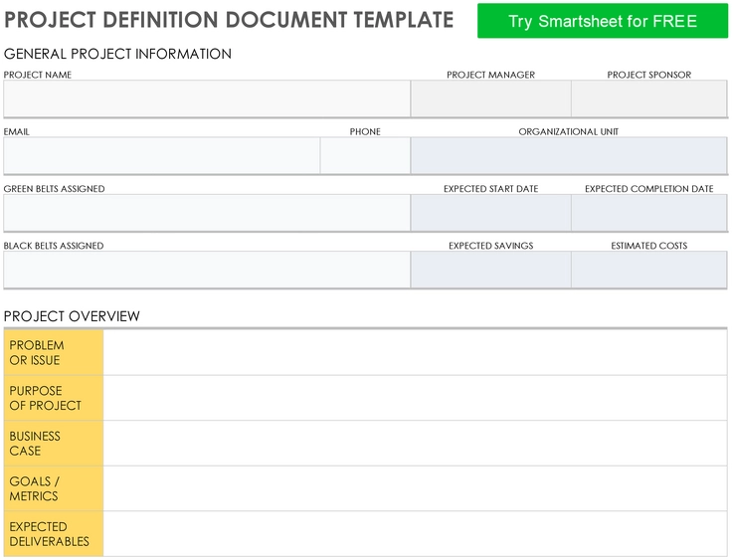Select the EMAIL label

coord(16,131)
